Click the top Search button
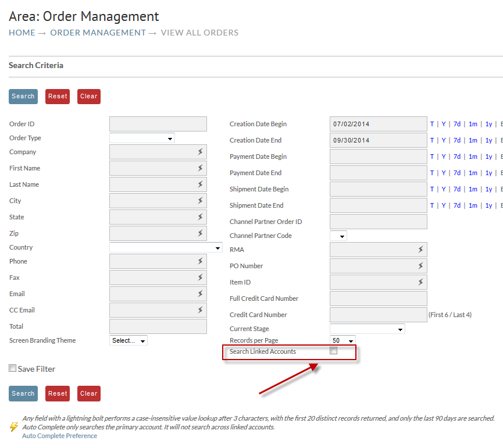Image resolution: width=503 pixels, height=448 pixels. point(23,97)
